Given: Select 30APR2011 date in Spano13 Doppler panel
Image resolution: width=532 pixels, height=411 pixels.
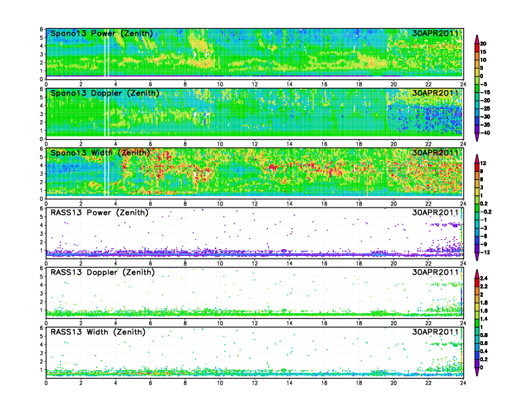Looking at the screenshot, I should click(435, 93).
